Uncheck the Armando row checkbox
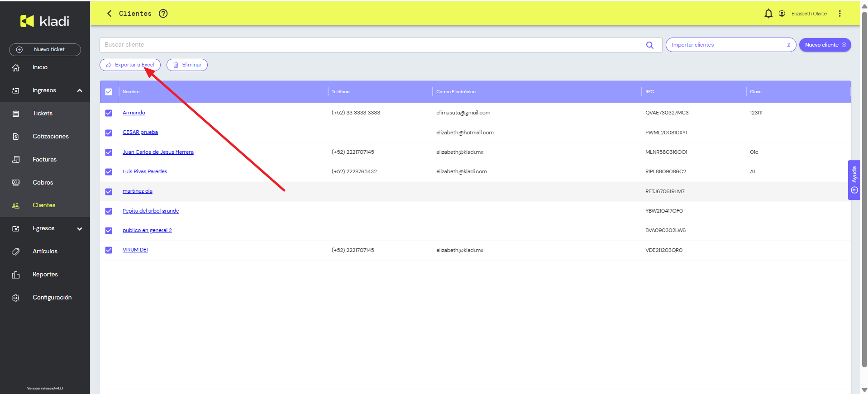 pos(109,113)
